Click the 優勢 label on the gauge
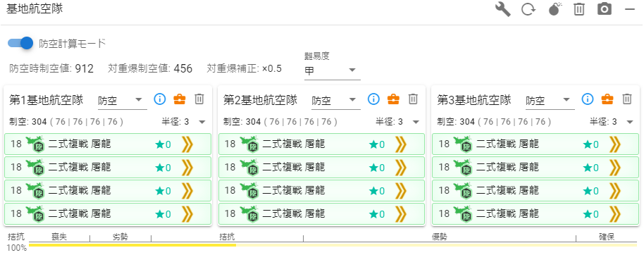The width and height of the screenshot is (644, 255). point(440,237)
